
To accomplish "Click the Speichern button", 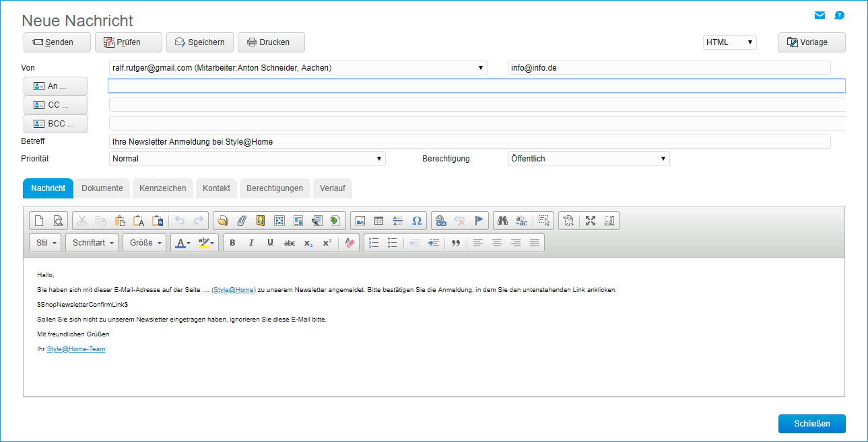I will pyautogui.click(x=200, y=42).
